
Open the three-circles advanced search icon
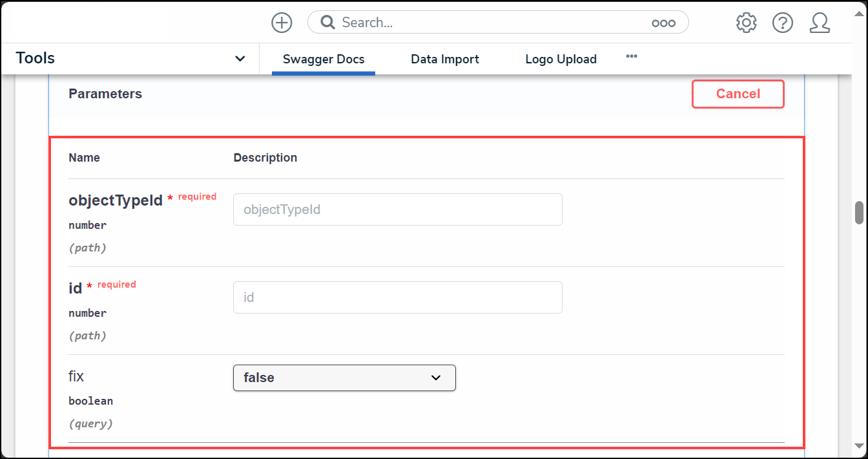pyautogui.click(x=663, y=23)
